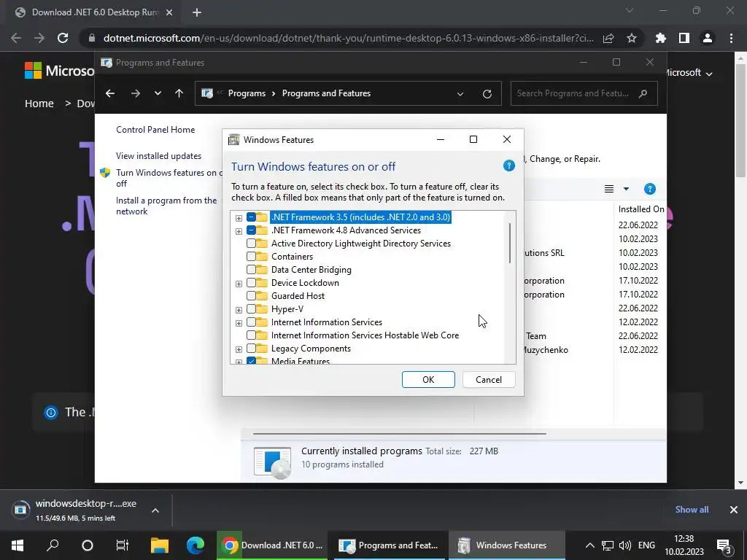
Task: Switch to the Chrome taskbar item
Action: click(x=273, y=545)
